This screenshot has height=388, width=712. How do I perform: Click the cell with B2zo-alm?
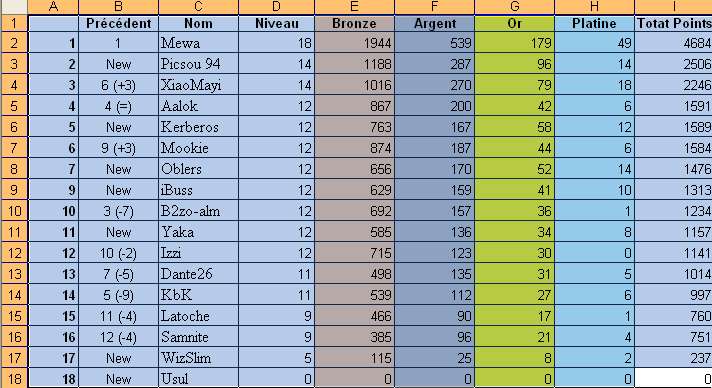tap(198, 211)
